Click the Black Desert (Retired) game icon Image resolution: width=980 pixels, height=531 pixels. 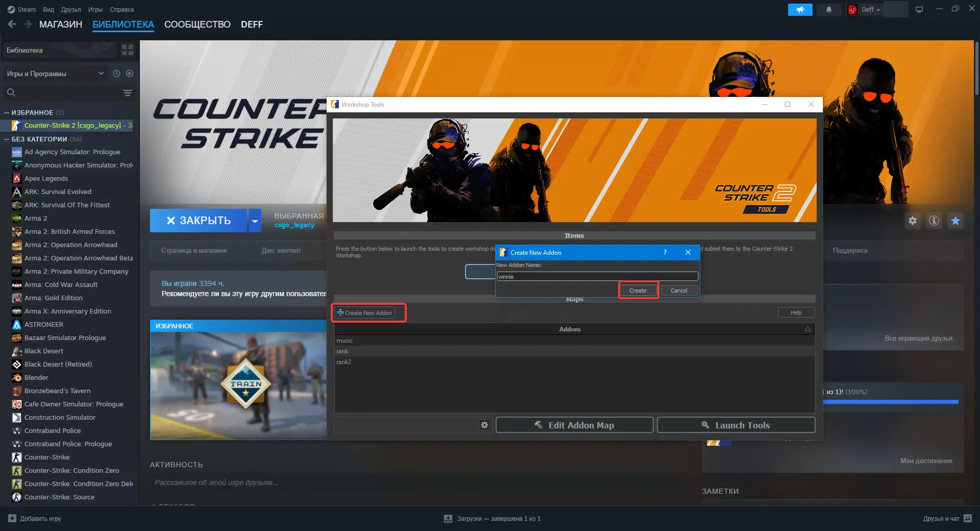tap(17, 364)
